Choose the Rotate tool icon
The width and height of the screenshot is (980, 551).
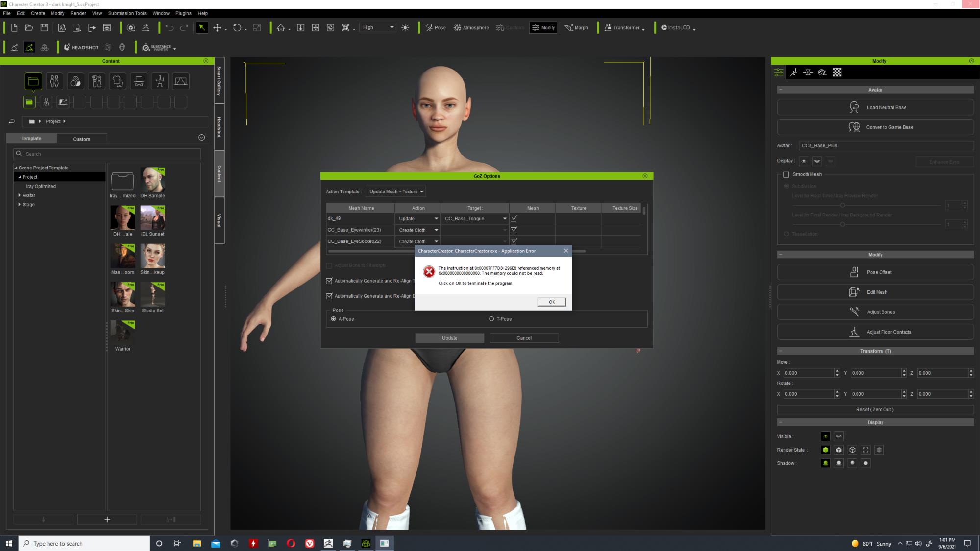(x=237, y=28)
